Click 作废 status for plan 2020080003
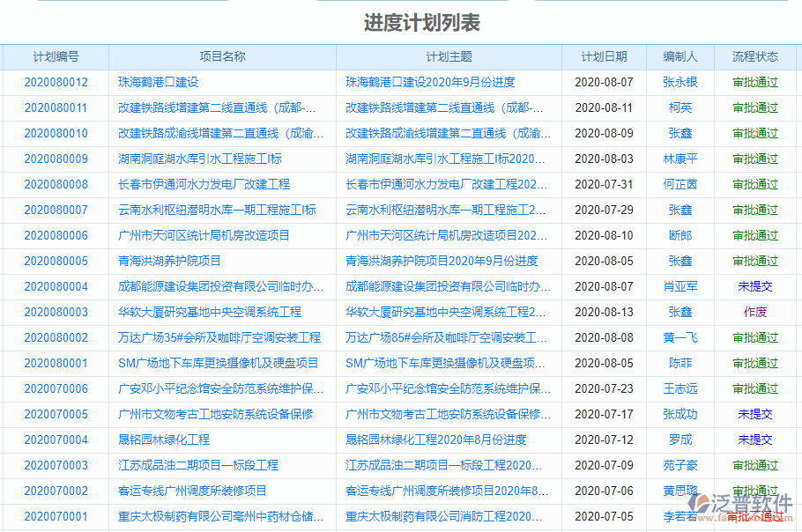802x532 pixels. coord(754,313)
